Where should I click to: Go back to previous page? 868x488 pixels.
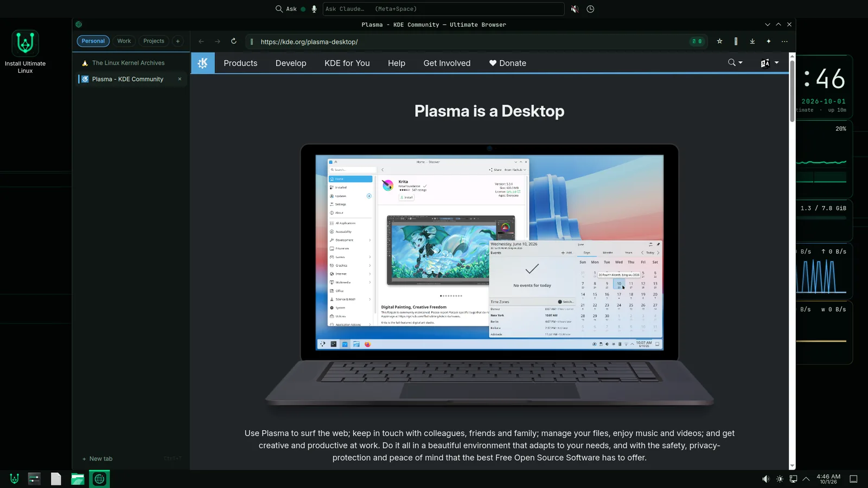pos(201,41)
